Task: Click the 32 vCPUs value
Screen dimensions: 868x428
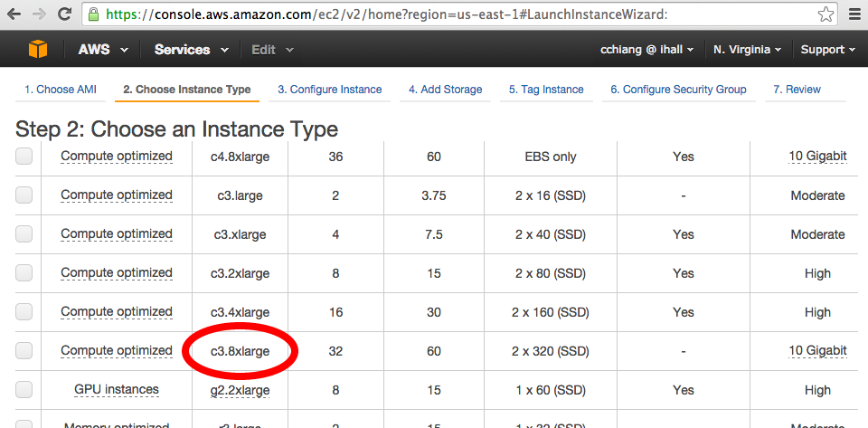Action: [335, 351]
